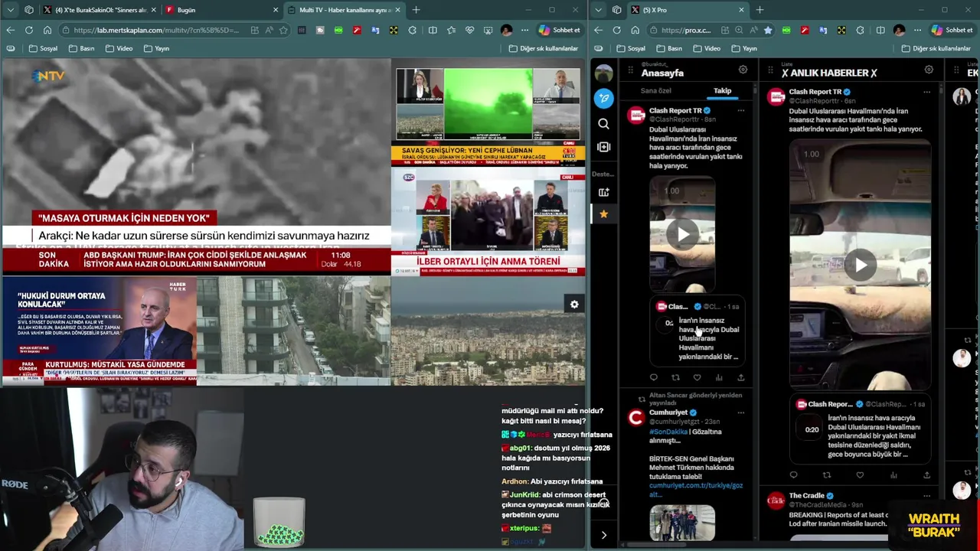Toggle the bookmark star in right browser
The height and width of the screenshot is (551, 980).
tap(768, 30)
